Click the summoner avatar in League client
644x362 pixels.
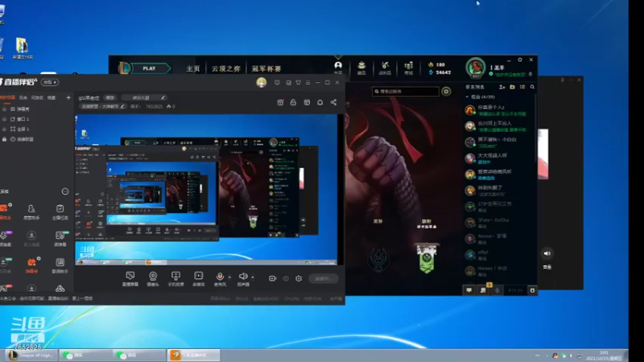coord(476,68)
